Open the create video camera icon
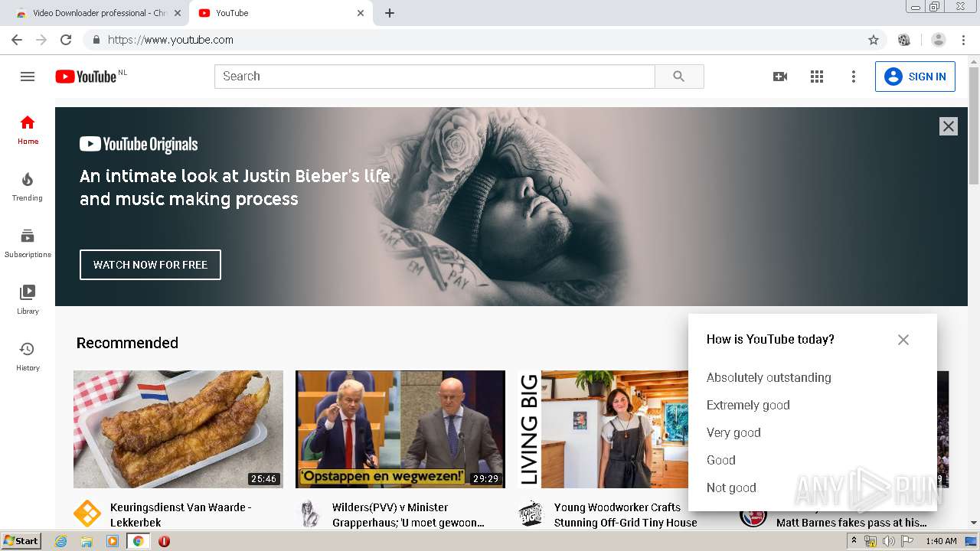 780,77
